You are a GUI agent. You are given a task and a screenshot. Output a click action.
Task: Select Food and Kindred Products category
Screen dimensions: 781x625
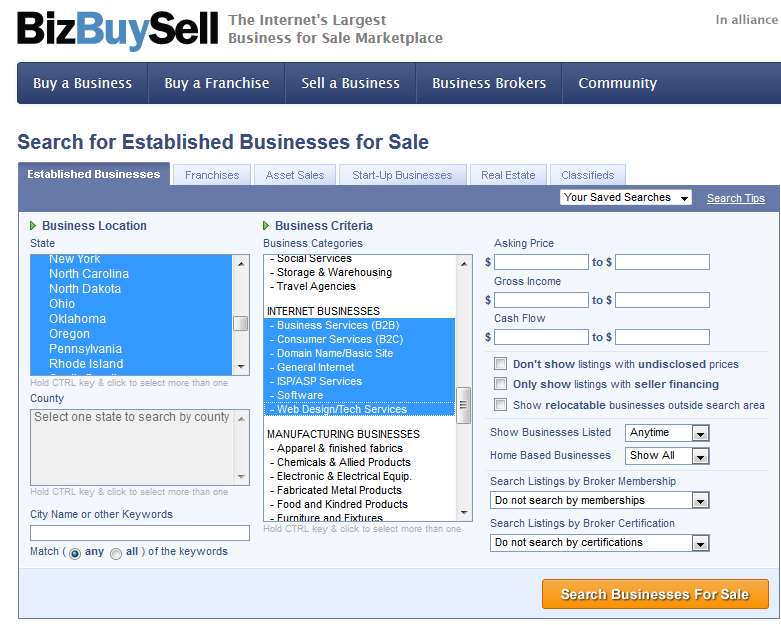click(359, 504)
